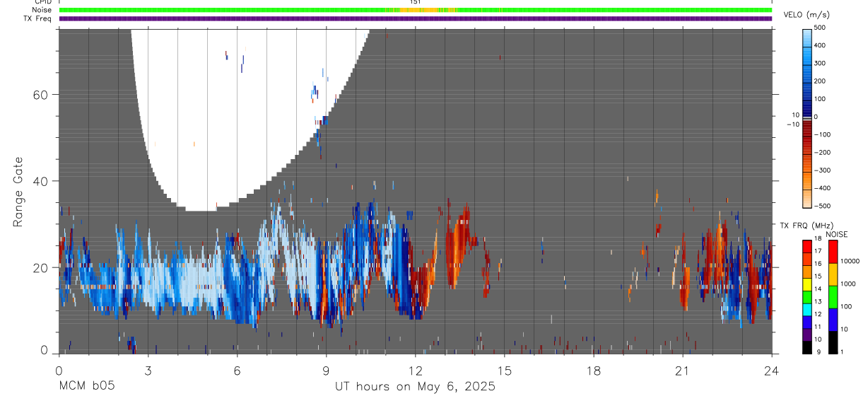The image size is (868, 401).
Task: Click the 'Noise' row label at top
Action: pos(43,10)
